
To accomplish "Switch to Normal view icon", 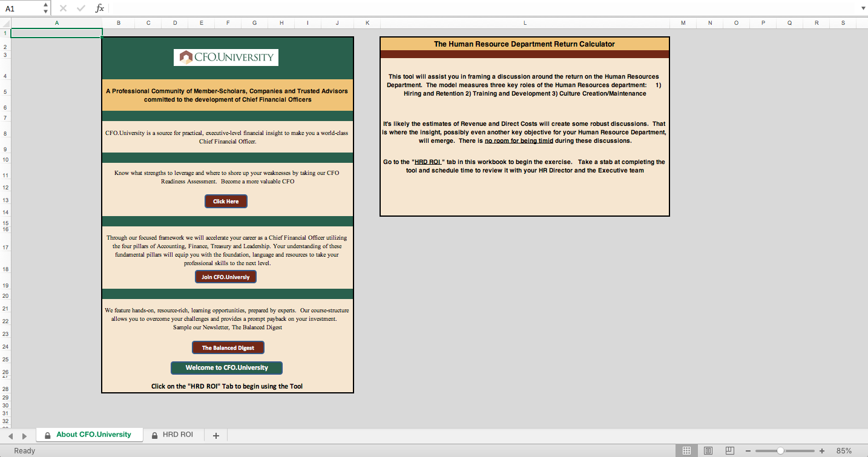I will pos(686,451).
